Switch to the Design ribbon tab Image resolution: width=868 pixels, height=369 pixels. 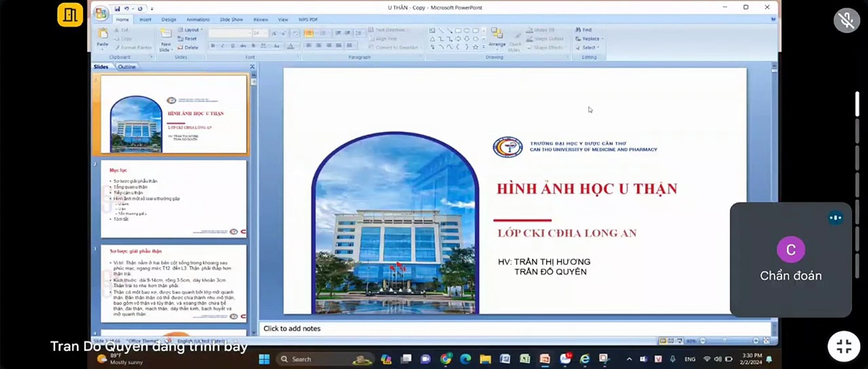pos(169,19)
